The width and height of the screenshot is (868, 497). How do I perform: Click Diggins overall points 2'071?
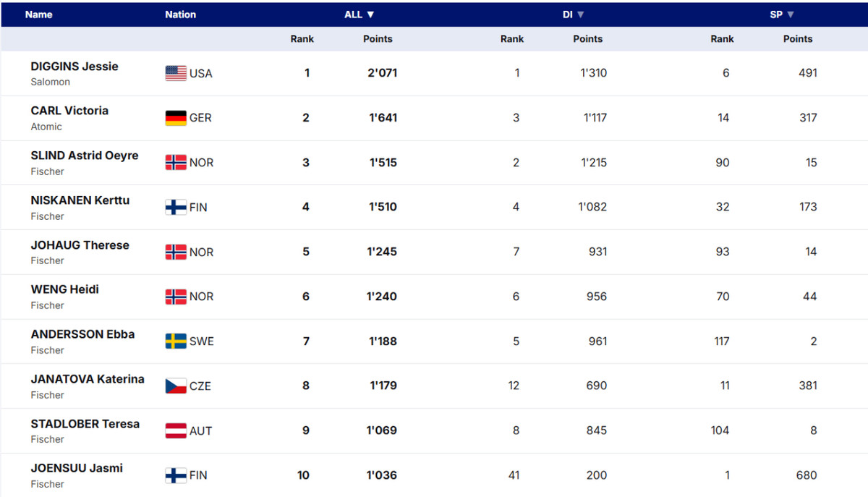click(383, 73)
